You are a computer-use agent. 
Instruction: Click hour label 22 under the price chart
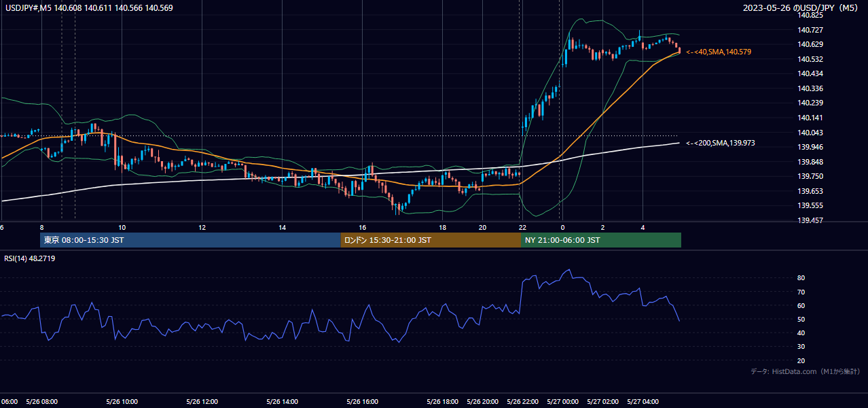pos(522,227)
